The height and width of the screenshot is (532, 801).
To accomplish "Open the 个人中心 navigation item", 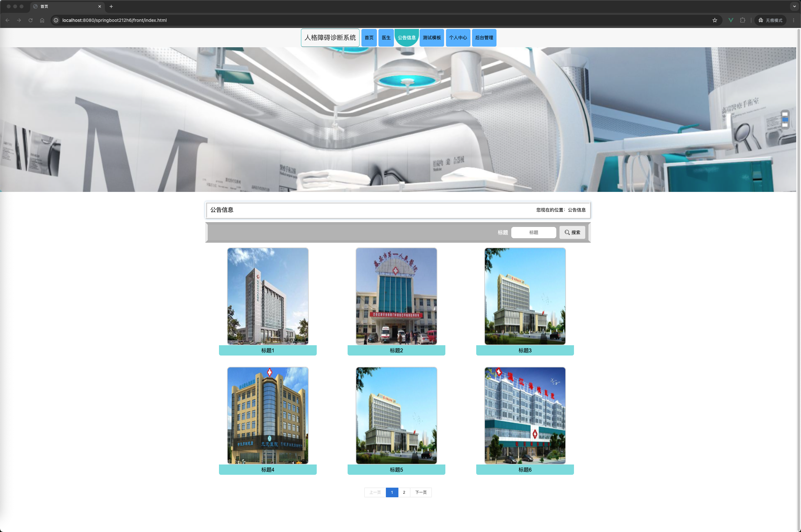I will point(458,38).
